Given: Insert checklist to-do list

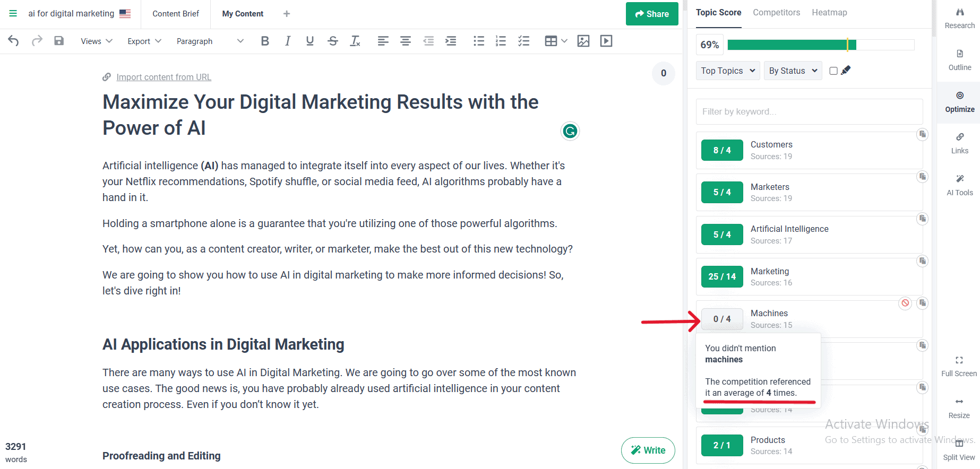Looking at the screenshot, I should tap(523, 41).
